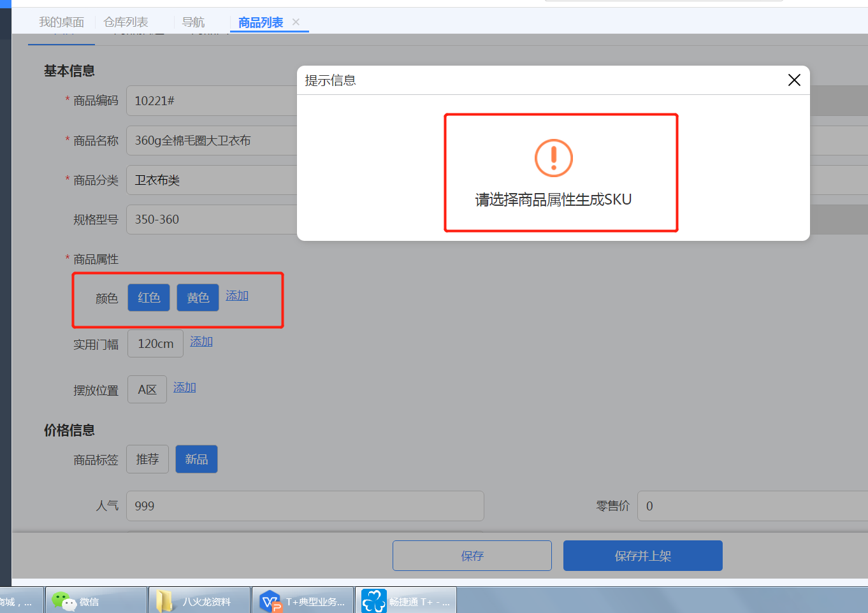Screen dimensions: 868x613
Task: Toggle the 黄色 color attribute
Action: [x=198, y=298]
